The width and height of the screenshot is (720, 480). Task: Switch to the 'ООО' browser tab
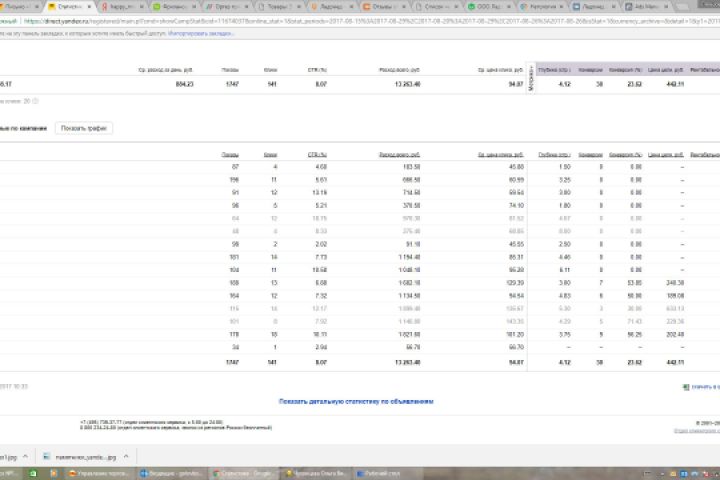click(489, 6)
